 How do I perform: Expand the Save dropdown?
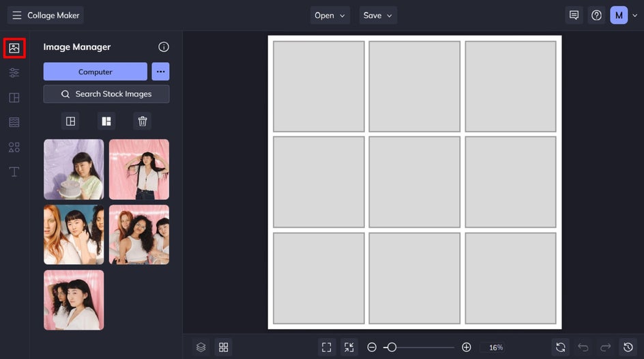(378, 15)
